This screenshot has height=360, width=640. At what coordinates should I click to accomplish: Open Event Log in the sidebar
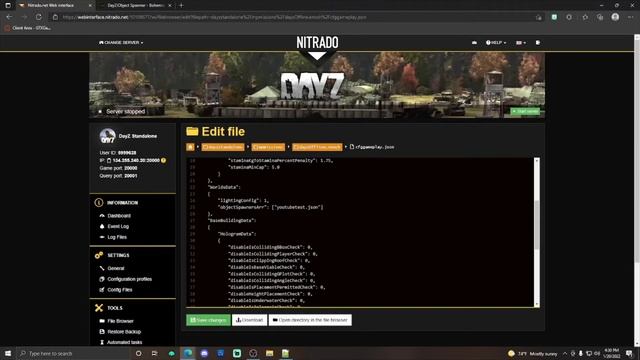pyautogui.click(x=118, y=226)
